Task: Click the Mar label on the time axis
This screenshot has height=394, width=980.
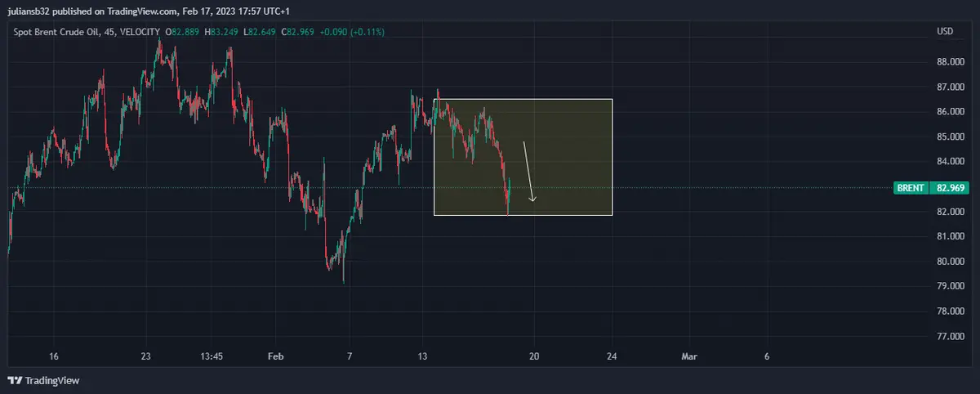Action: pos(690,356)
